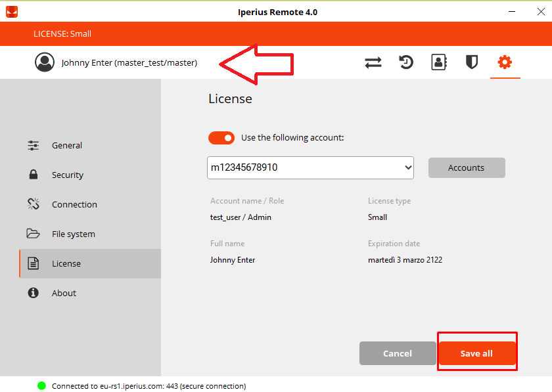Click the 'martedì 3 marzo 2122' expiration date

coord(405,260)
